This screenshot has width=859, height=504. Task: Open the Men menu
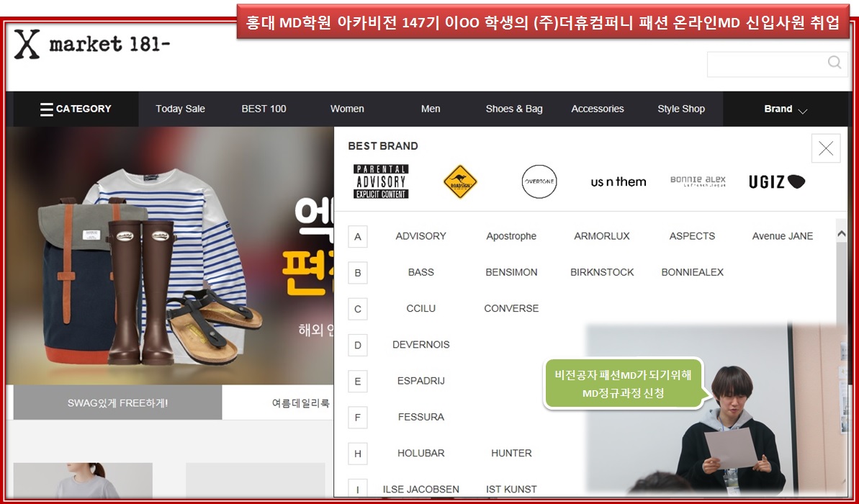(x=431, y=109)
